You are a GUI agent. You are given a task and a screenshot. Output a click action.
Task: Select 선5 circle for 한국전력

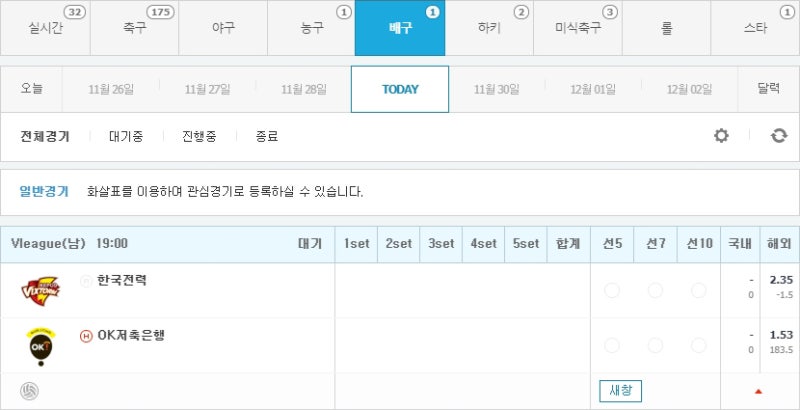point(612,291)
